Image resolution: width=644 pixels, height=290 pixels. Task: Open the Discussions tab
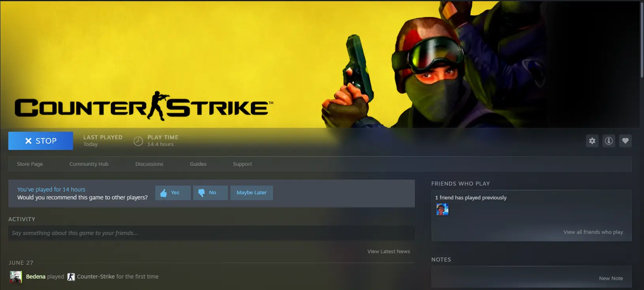tap(149, 164)
